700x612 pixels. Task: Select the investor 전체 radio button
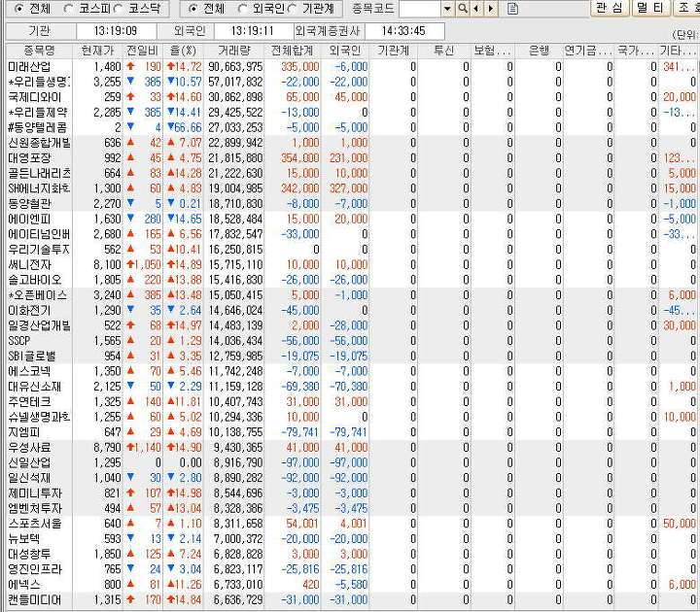point(192,9)
